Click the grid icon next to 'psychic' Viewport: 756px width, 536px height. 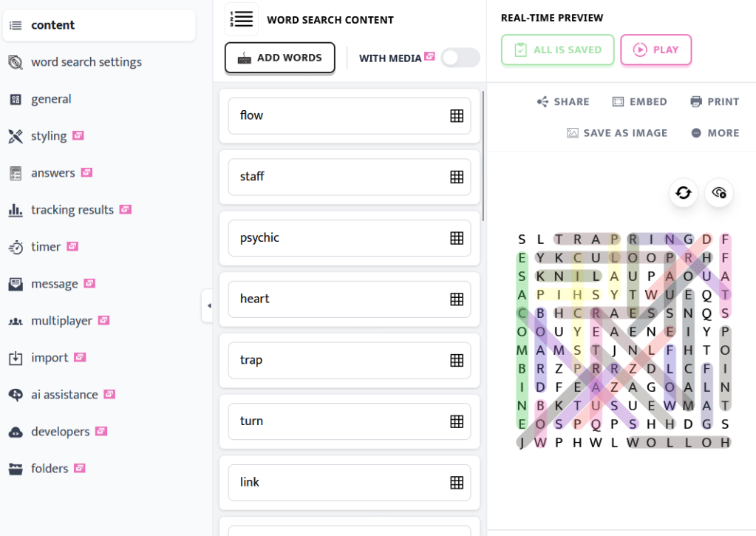(x=457, y=238)
